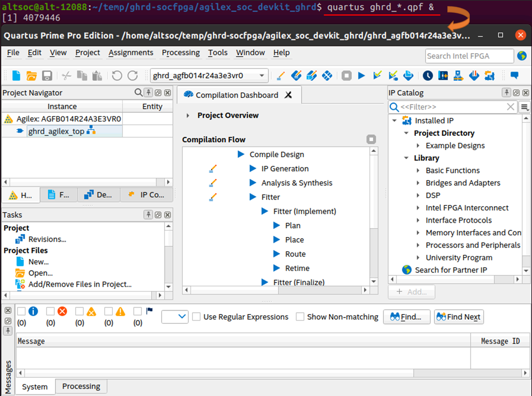
Task: Open the Timing Analyzer clock toolbar icon
Action: tap(428, 76)
